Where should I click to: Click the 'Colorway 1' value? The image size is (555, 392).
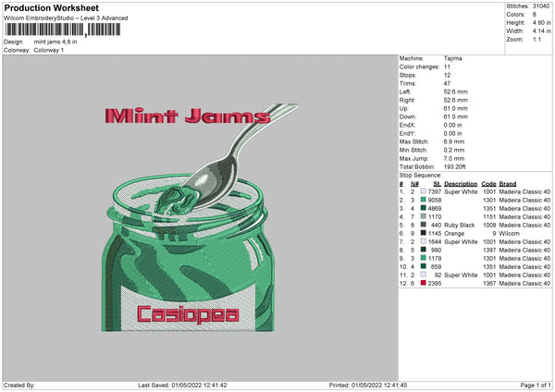point(49,50)
